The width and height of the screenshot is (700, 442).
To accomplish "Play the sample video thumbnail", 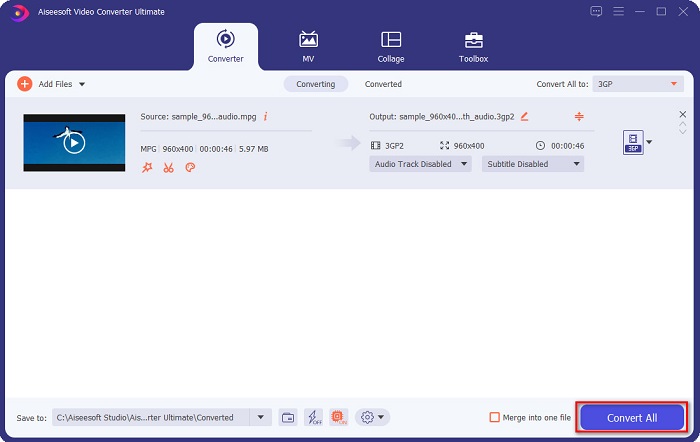I will click(x=74, y=143).
